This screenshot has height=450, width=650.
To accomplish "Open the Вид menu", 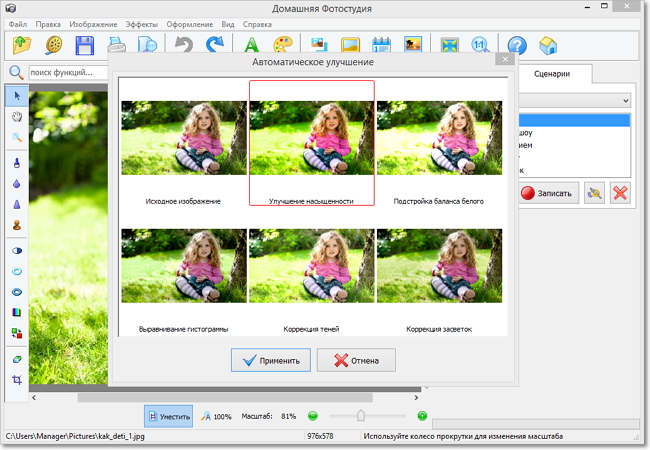I will point(228,24).
